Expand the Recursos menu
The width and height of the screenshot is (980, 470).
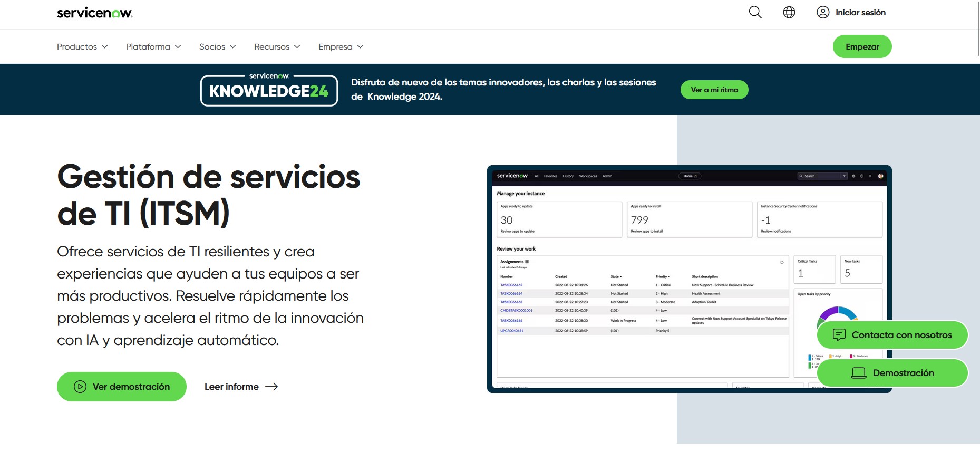pos(277,46)
